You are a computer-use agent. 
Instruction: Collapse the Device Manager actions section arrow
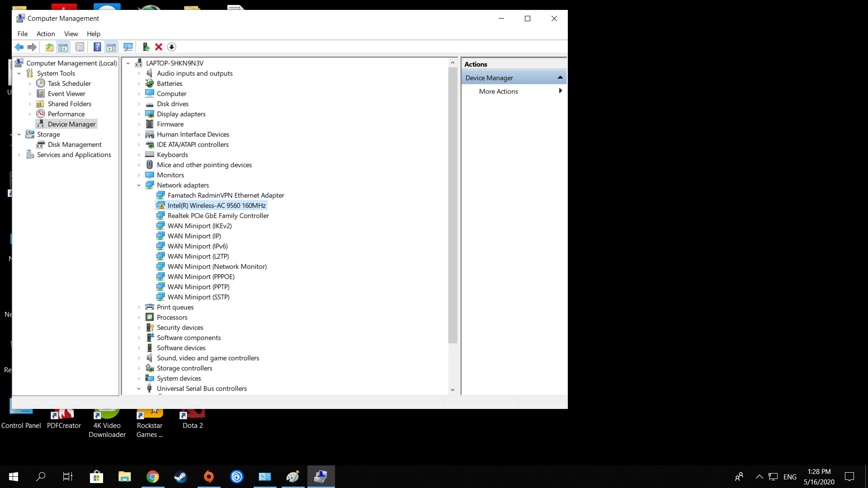click(560, 78)
